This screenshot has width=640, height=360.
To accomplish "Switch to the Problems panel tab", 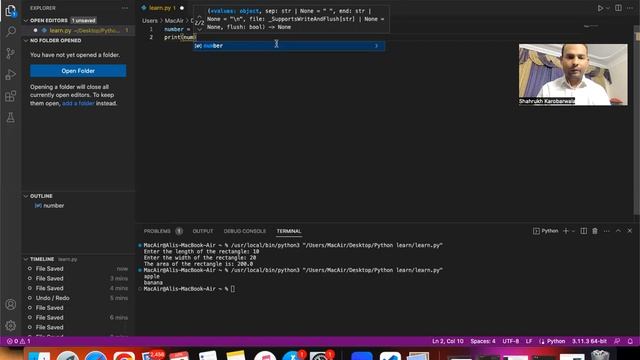I will [157, 231].
